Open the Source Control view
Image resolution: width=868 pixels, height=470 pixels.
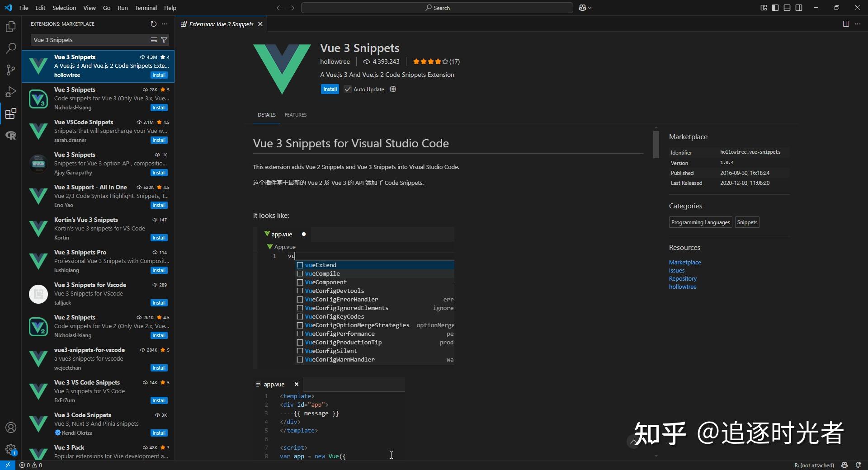[10, 70]
